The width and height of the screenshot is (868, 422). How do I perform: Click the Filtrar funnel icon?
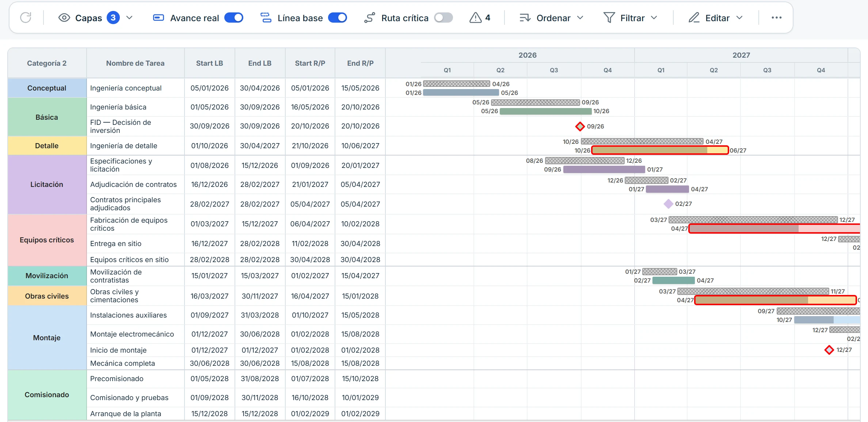[x=609, y=18]
